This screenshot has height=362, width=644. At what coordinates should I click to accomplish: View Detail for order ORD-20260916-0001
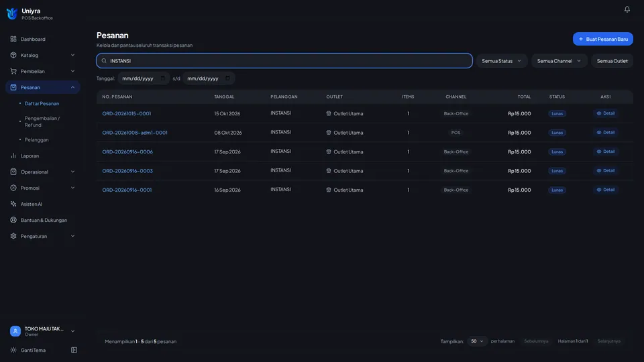point(605,190)
